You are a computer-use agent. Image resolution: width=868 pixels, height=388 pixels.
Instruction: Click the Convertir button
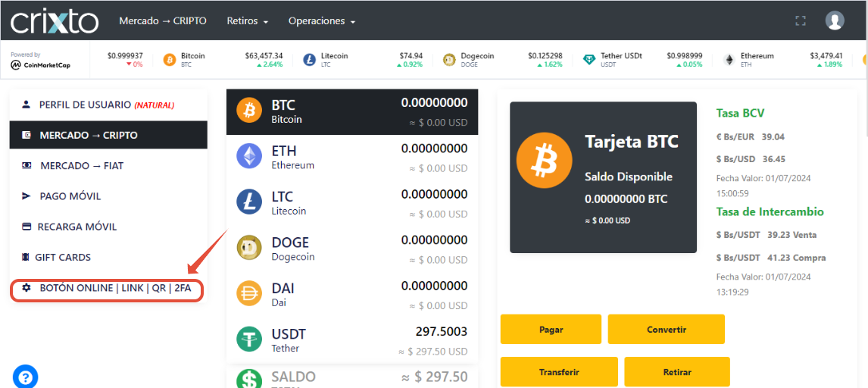[667, 330]
